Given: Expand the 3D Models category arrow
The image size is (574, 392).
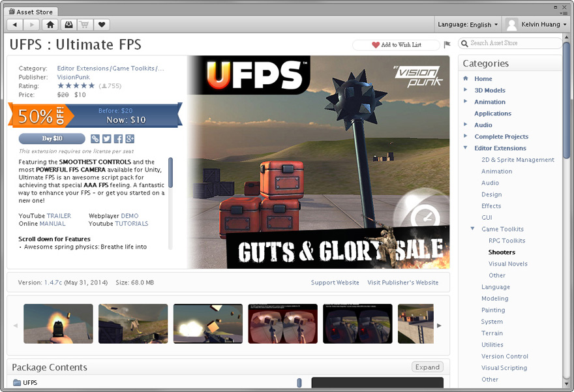Looking at the screenshot, I should [x=465, y=89].
